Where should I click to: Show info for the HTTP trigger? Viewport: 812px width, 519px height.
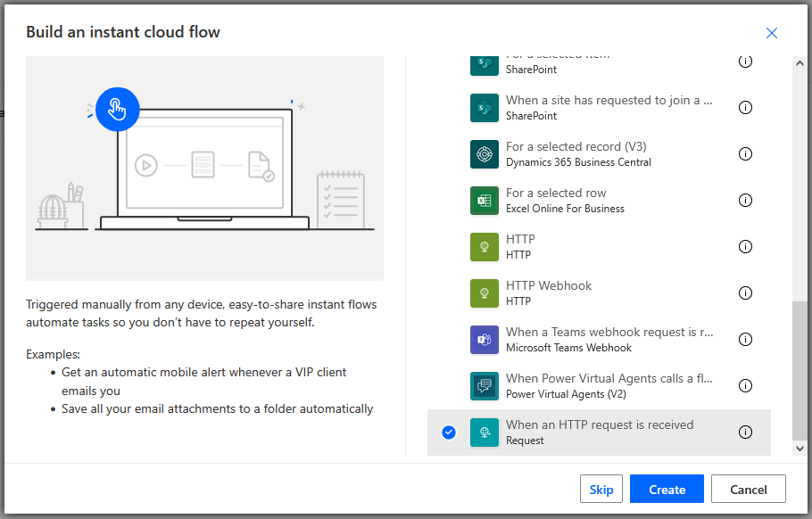(x=745, y=246)
